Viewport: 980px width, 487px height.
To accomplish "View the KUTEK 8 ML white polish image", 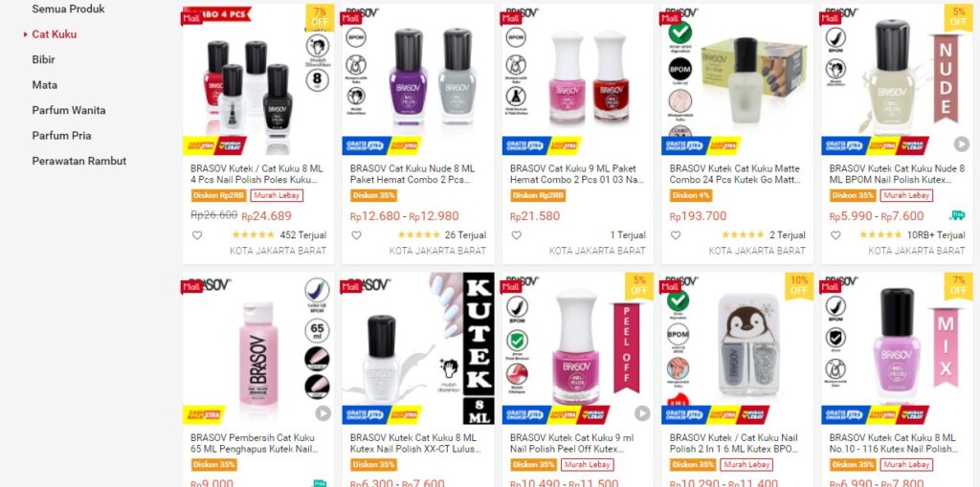I will [417, 348].
